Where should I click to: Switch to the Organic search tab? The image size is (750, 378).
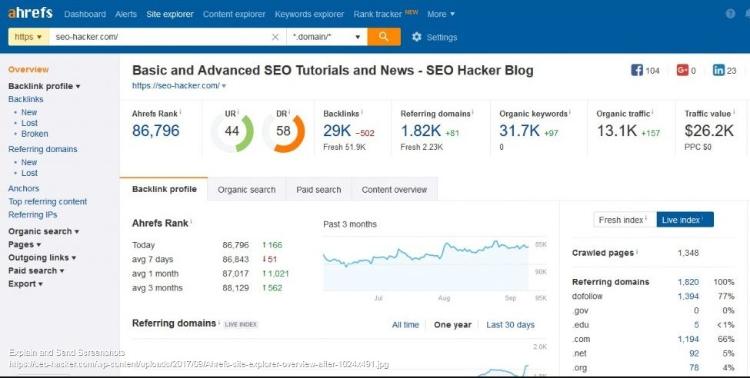pos(246,189)
